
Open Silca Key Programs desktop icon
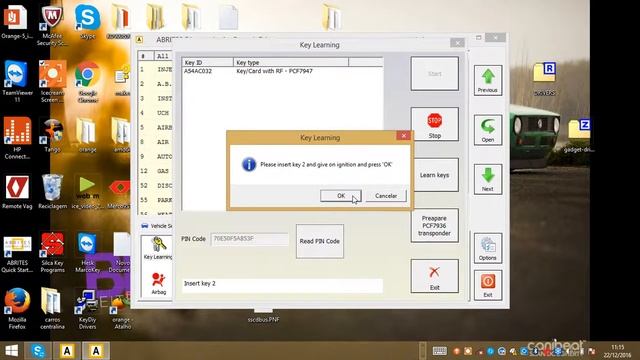[x=52, y=253]
